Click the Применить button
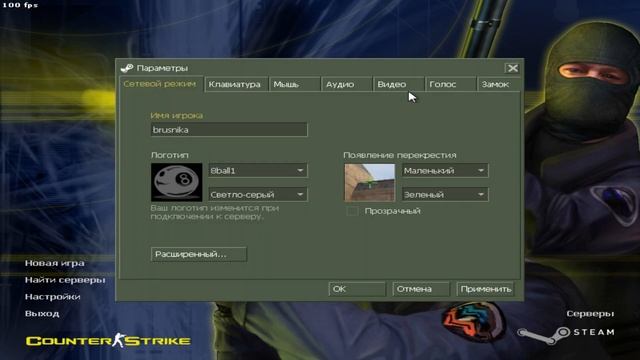This screenshot has width=640, height=360. click(485, 289)
